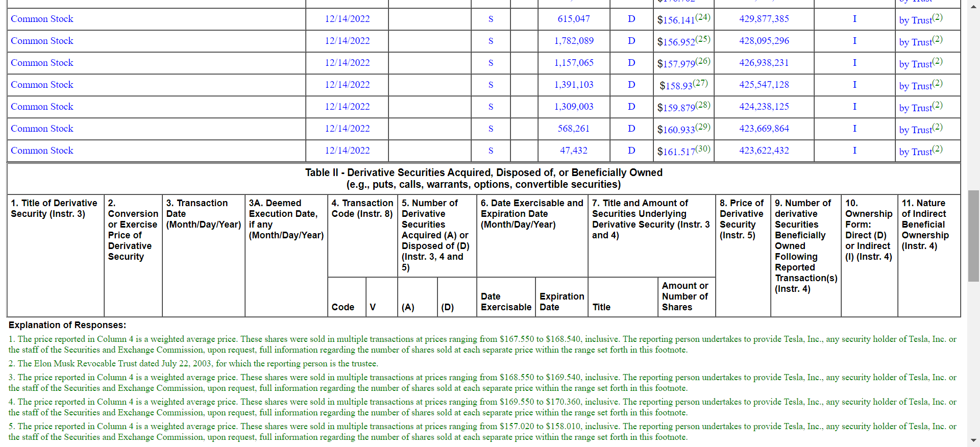Click 'Date Exercisable' subheader
Image resolution: width=980 pixels, height=447 pixels.
pos(506,302)
